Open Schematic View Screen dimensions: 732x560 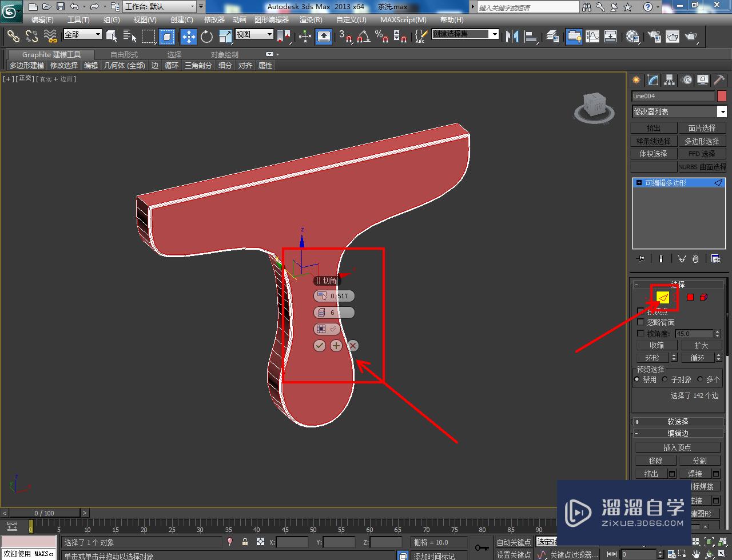[611, 37]
